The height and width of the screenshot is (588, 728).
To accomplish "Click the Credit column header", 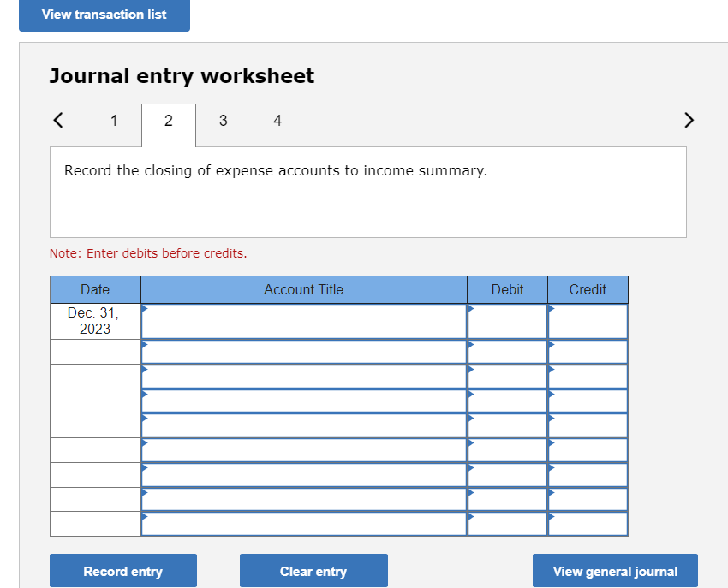I will (588, 289).
